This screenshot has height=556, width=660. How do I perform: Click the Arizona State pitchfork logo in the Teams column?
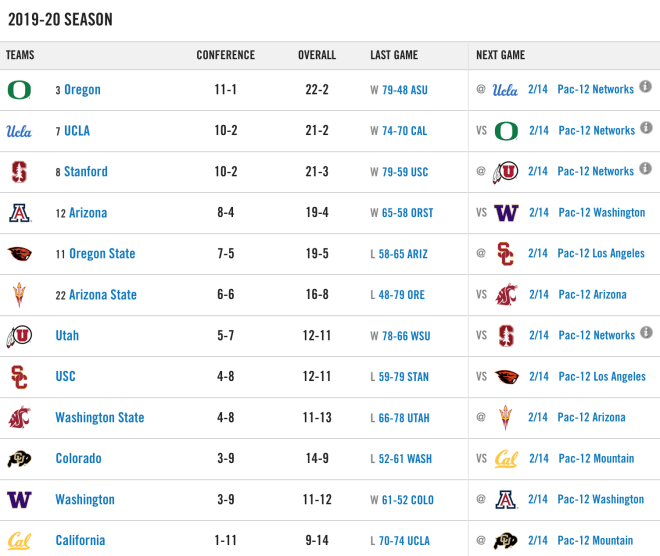tap(19, 295)
